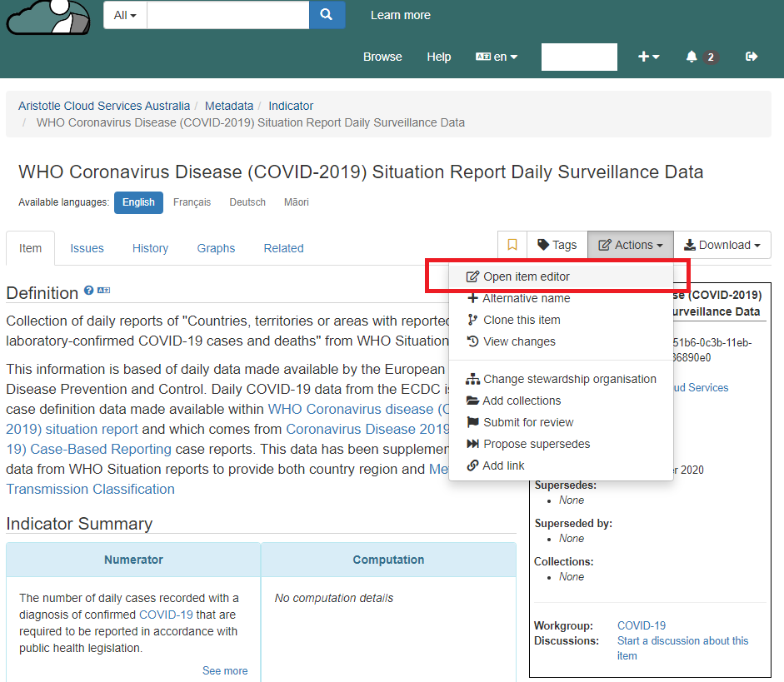Image resolution: width=784 pixels, height=682 pixels.
Task: Open the Download dropdown
Action: pyautogui.click(x=722, y=245)
